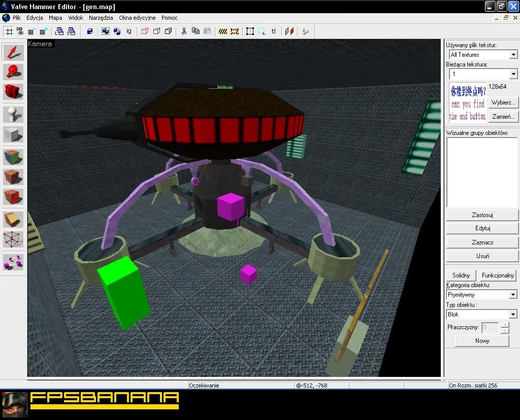The height and width of the screenshot is (420, 520).
Task: Click the Funkcjonalny button
Action: tap(498, 275)
